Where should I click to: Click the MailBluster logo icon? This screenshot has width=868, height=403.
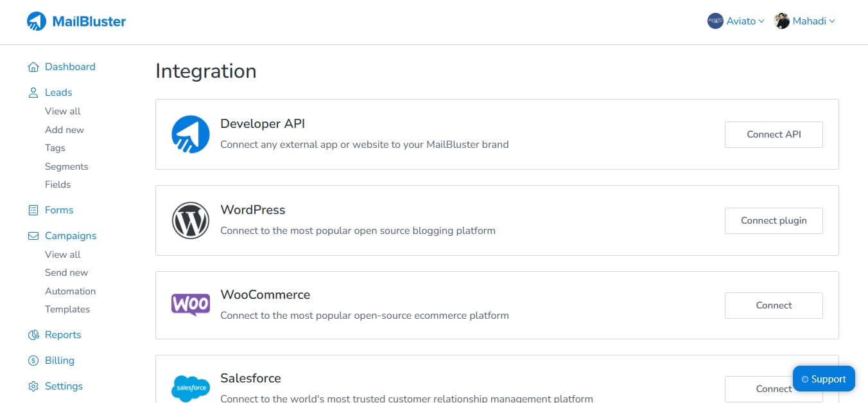(37, 20)
